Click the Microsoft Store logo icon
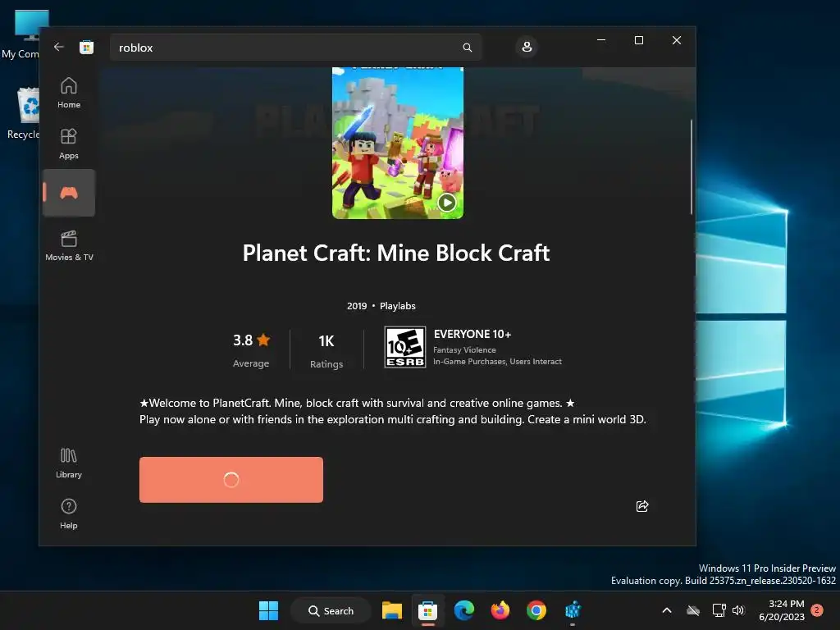Screen dimensions: 840x630 (86, 47)
